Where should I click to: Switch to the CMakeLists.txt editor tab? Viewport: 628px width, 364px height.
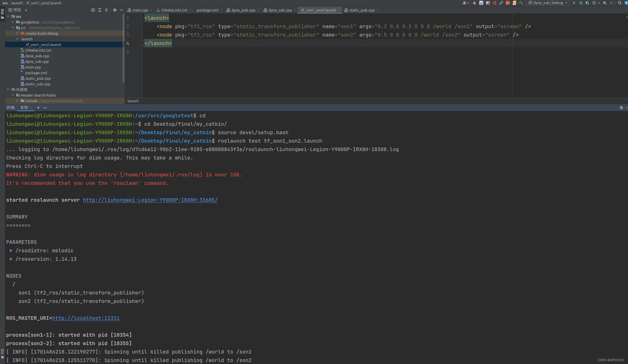pyautogui.click(x=174, y=10)
